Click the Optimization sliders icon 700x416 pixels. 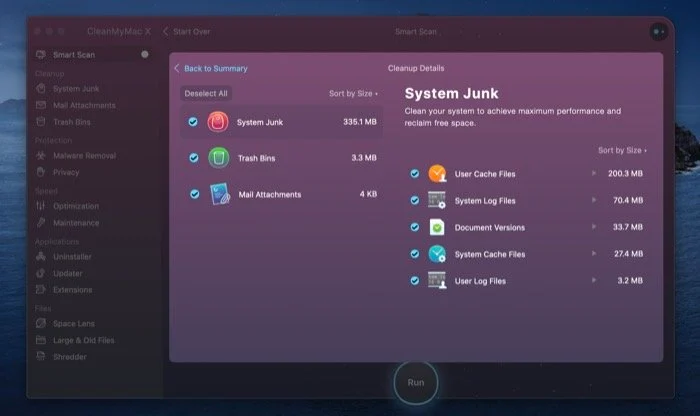[x=41, y=206]
